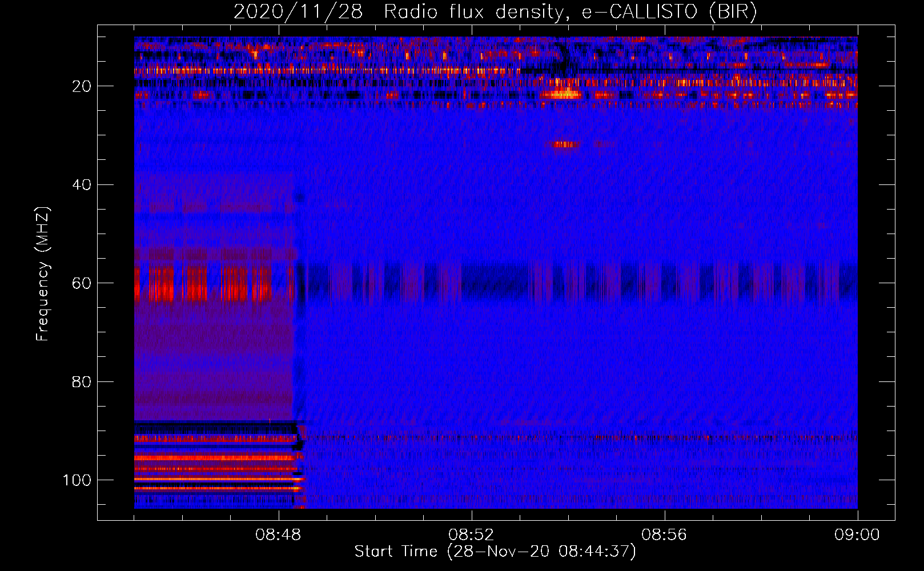Click the 08:52 time tick label
Screen dimensions: 924x571
471,535
